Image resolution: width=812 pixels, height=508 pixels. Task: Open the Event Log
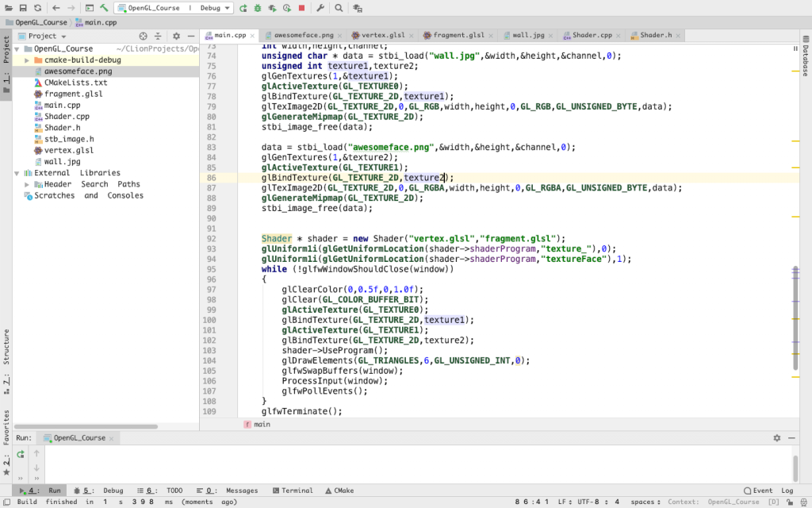(x=768, y=491)
